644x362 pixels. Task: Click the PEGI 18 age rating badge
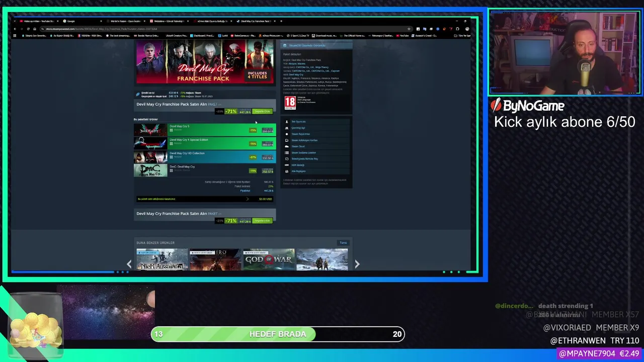(x=290, y=103)
